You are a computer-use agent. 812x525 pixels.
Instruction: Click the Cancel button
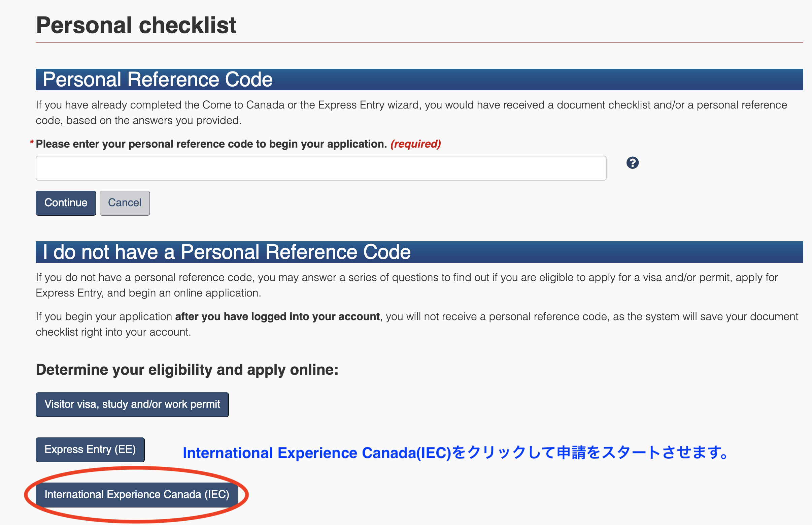tap(125, 203)
